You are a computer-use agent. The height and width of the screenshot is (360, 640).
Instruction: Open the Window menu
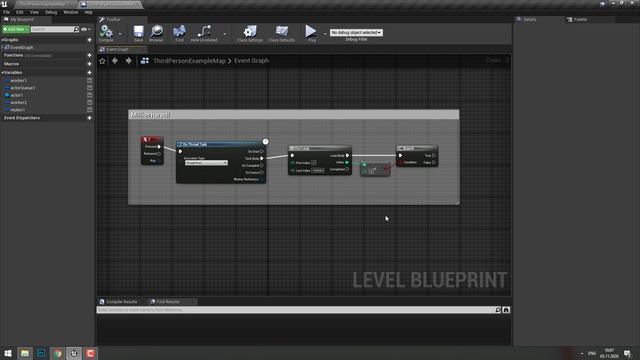(x=71, y=12)
